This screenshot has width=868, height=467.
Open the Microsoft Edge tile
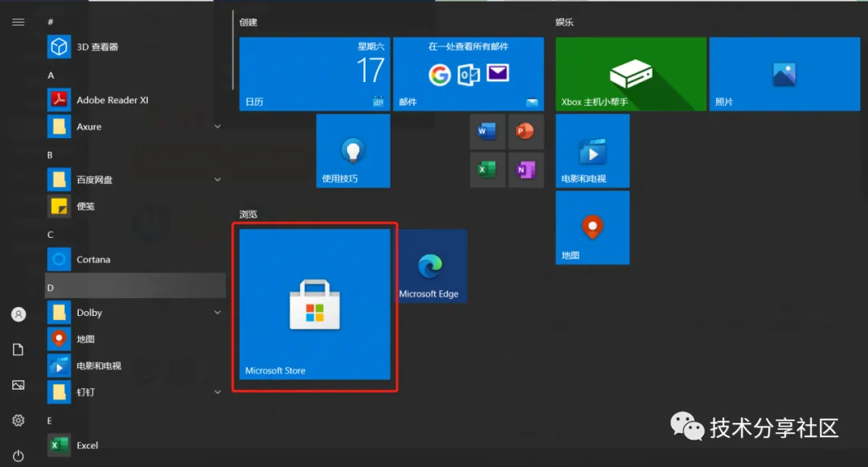click(x=430, y=266)
